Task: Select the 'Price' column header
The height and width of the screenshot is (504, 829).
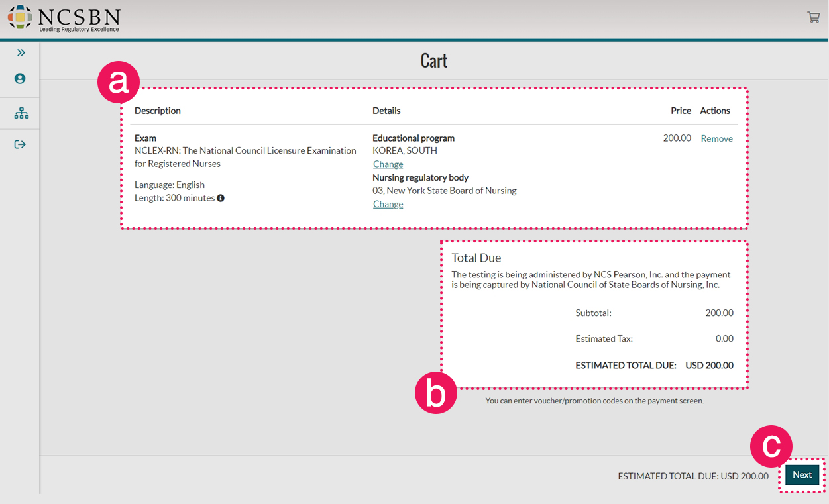Action: click(x=681, y=111)
